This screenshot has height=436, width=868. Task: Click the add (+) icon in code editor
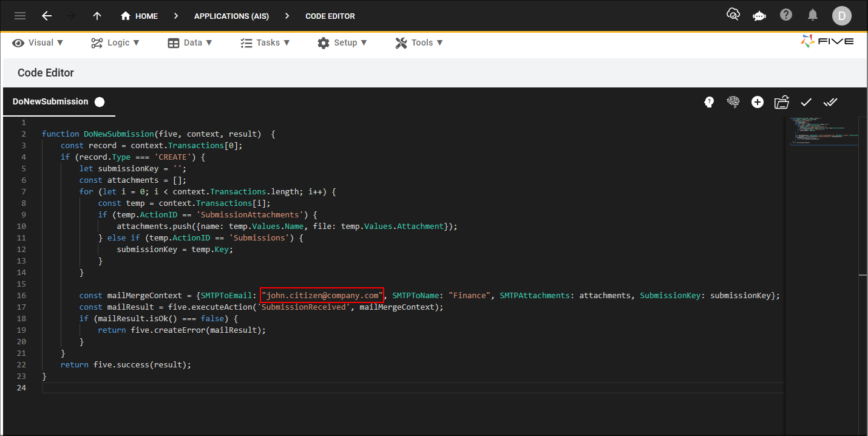click(x=758, y=102)
